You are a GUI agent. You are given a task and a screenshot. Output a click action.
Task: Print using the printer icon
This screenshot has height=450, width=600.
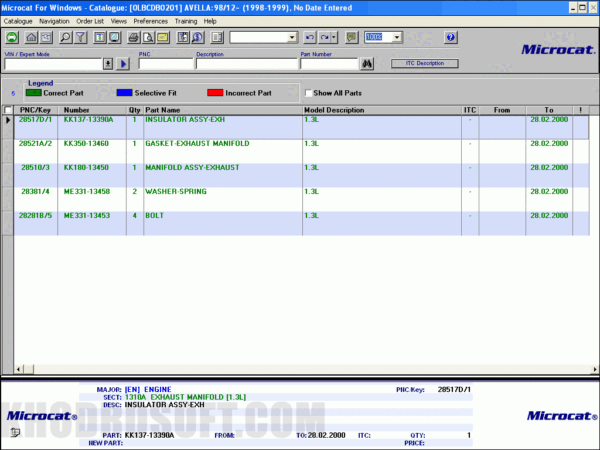(x=133, y=37)
